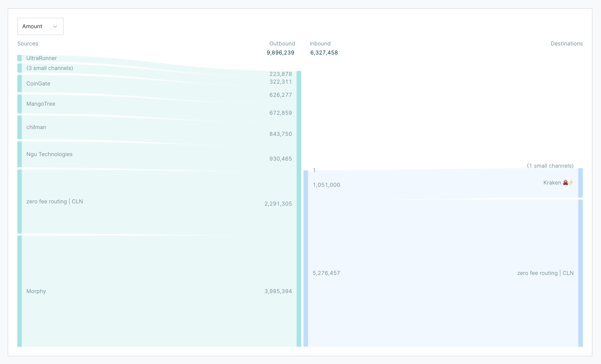Select zero fee routing | CLN destination
Image resolution: width=601 pixels, height=364 pixels.
[x=545, y=273]
